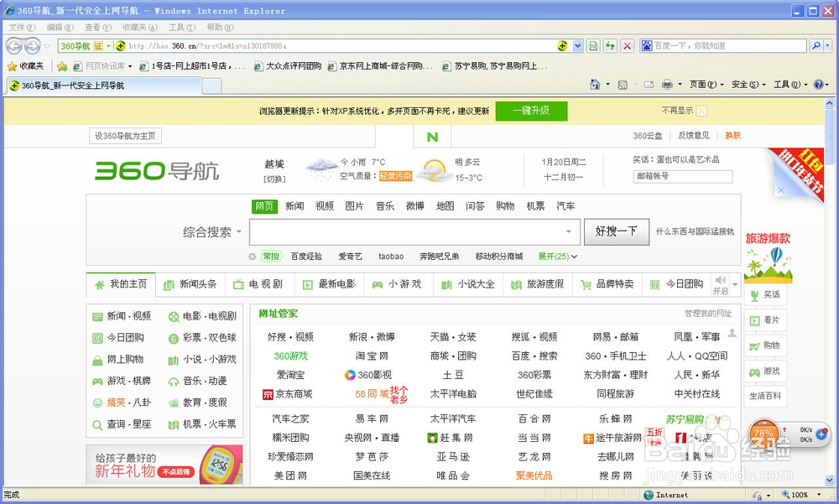Open the 安全(S) dropdown menu
Screen dimensions: 839x504
point(748,85)
